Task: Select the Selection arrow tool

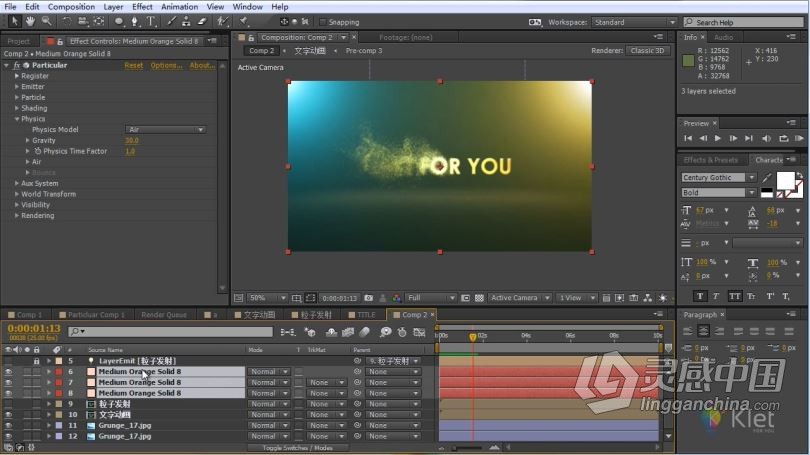Action: (x=14, y=21)
